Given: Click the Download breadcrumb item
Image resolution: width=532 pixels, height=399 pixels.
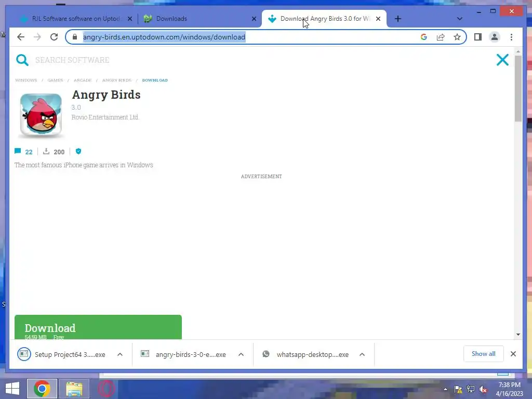Looking at the screenshot, I should [155, 80].
